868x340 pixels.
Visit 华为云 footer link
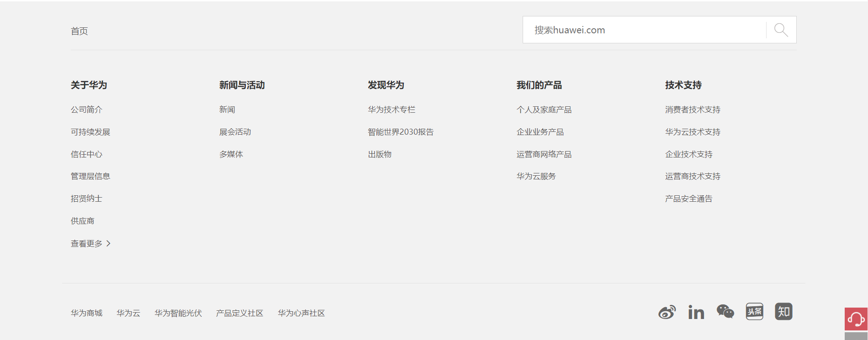[128, 313]
